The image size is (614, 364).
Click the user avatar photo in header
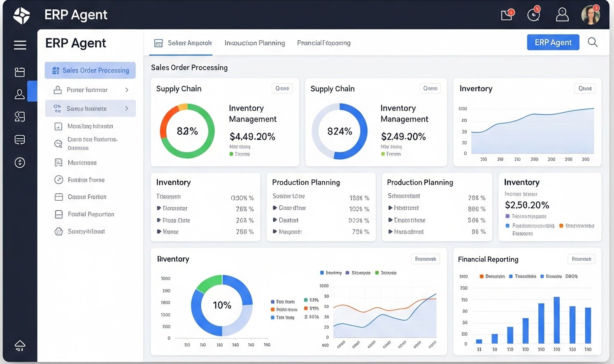pos(590,15)
